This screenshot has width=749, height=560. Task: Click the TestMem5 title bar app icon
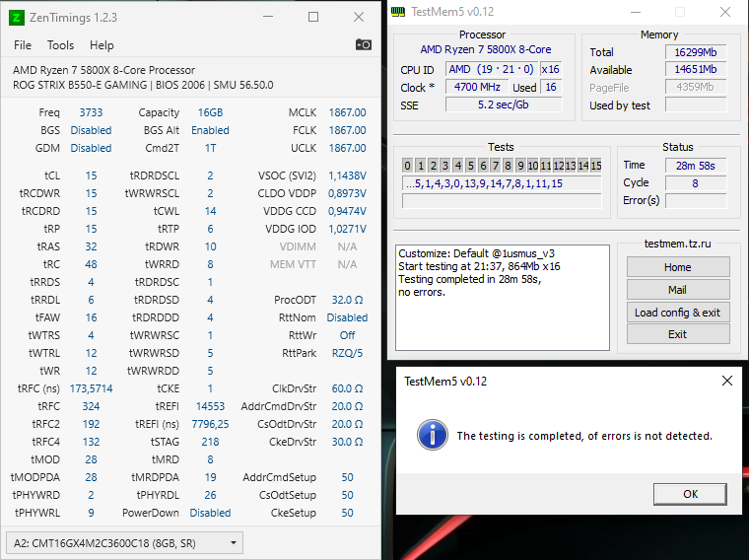pyautogui.click(x=397, y=12)
